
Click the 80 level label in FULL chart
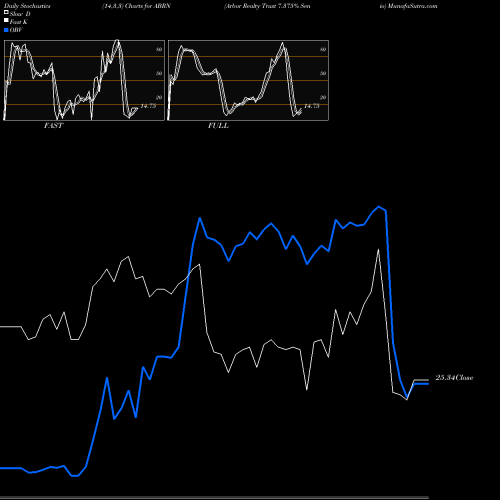tap(323, 49)
